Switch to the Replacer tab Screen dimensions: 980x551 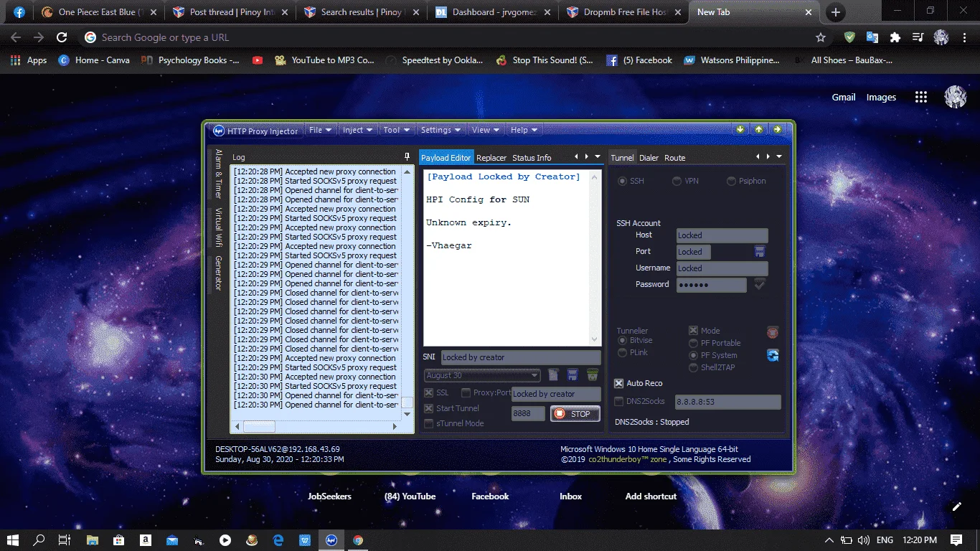tap(491, 158)
